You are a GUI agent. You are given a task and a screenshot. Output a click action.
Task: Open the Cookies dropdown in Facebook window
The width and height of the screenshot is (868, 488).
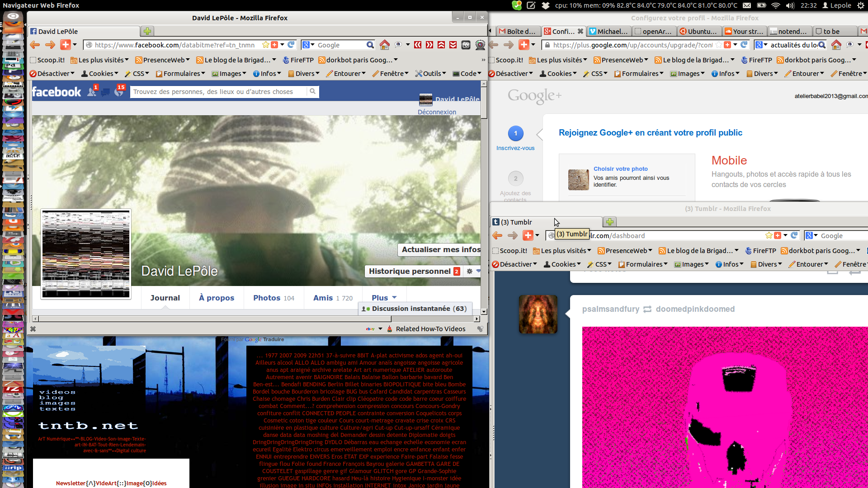pos(100,74)
